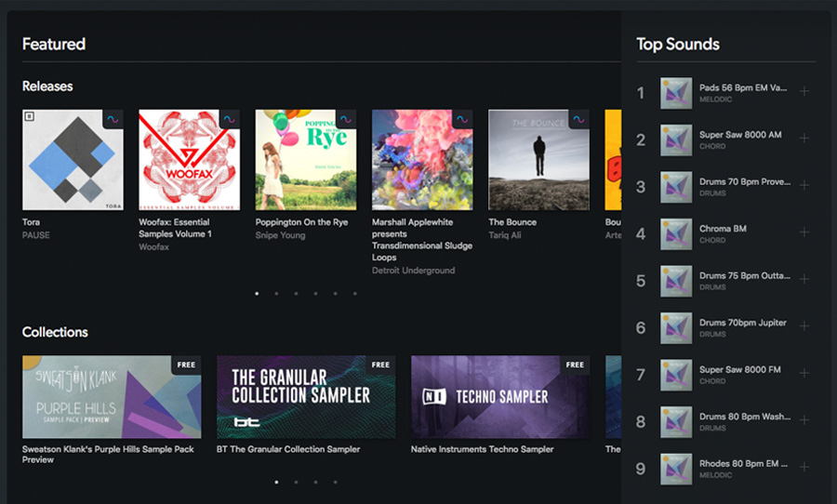Click waveform badge on Transdimensional Sludge Loops cover
The image size is (837, 504).
point(462,120)
